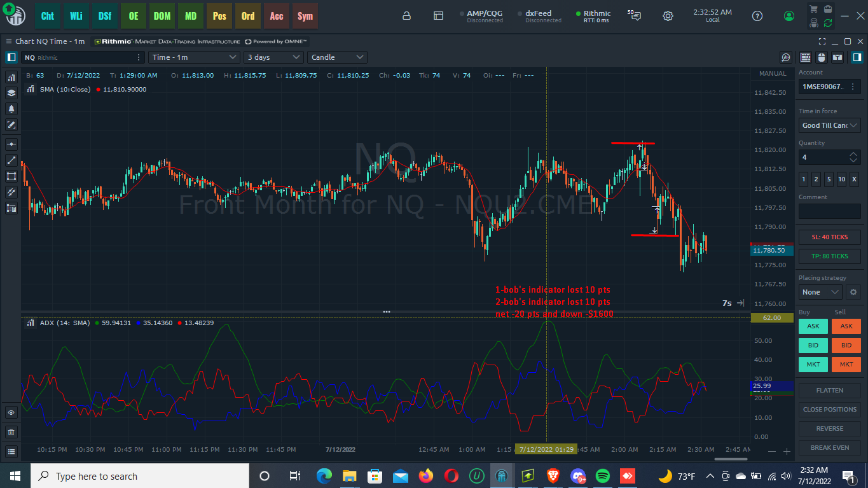This screenshot has height=488, width=868.
Task: Toggle drawings visibility eye icon
Action: point(11,413)
